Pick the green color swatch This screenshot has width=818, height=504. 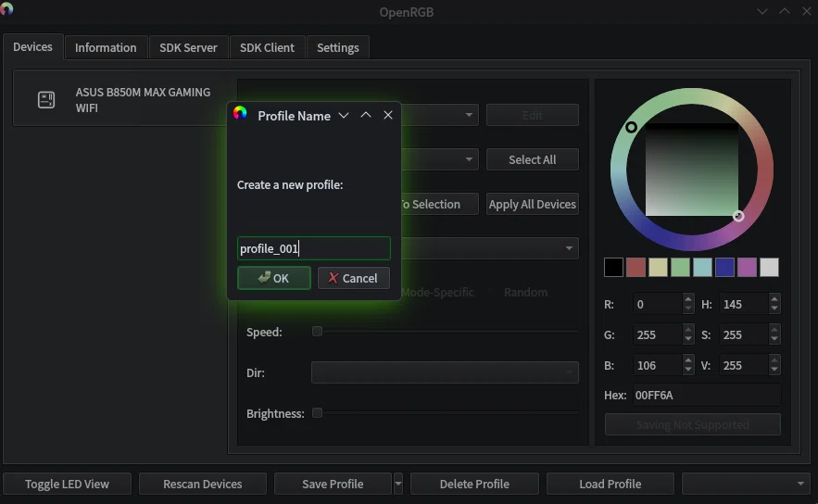(680, 267)
